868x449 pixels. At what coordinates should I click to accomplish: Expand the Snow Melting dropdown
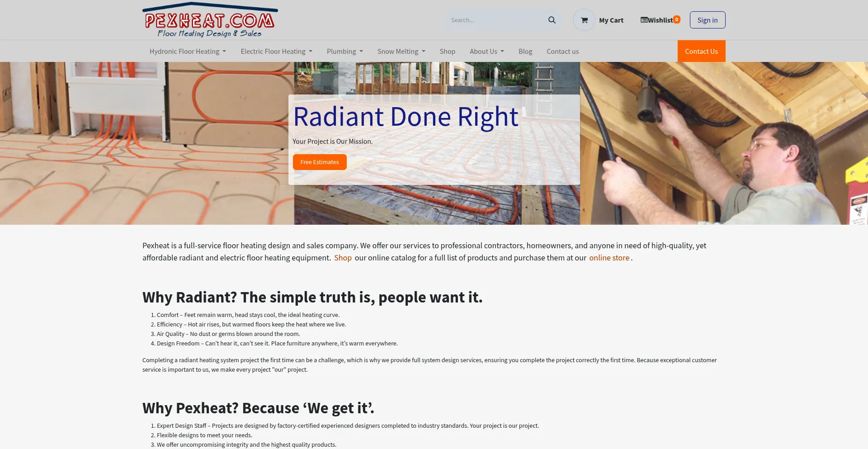(x=401, y=51)
